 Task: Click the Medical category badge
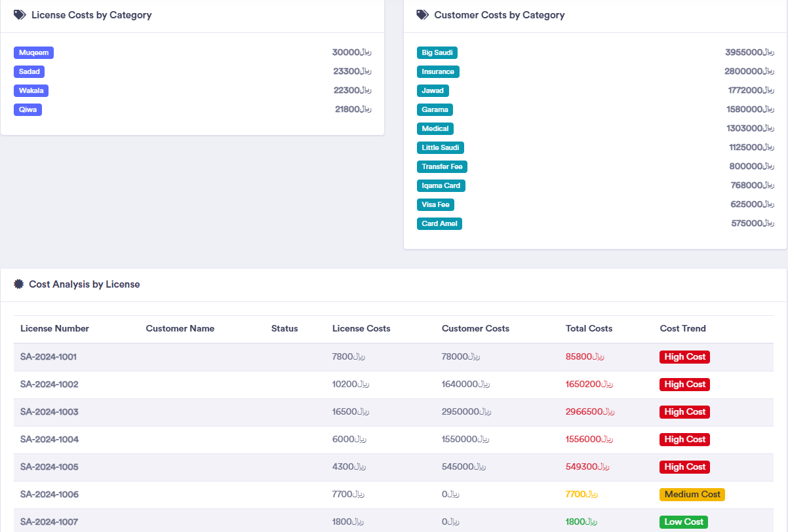(435, 128)
